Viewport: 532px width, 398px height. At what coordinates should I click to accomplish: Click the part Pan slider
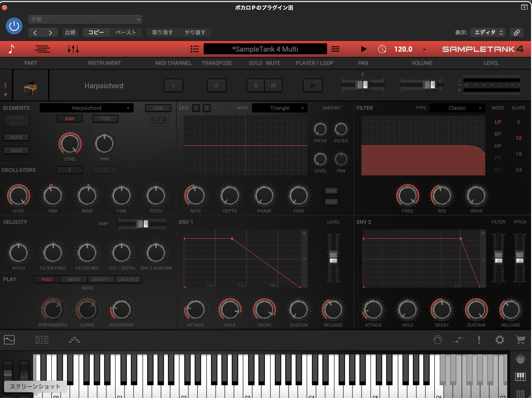click(x=363, y=85)
